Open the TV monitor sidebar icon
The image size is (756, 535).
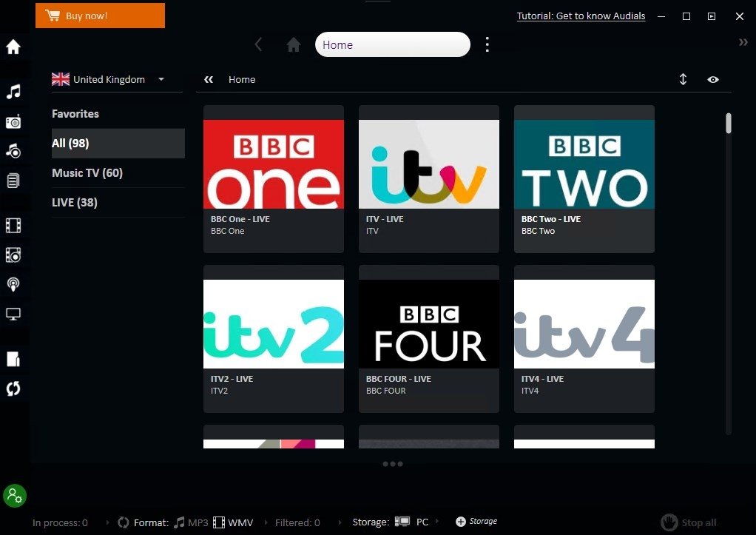click(13, 314)
